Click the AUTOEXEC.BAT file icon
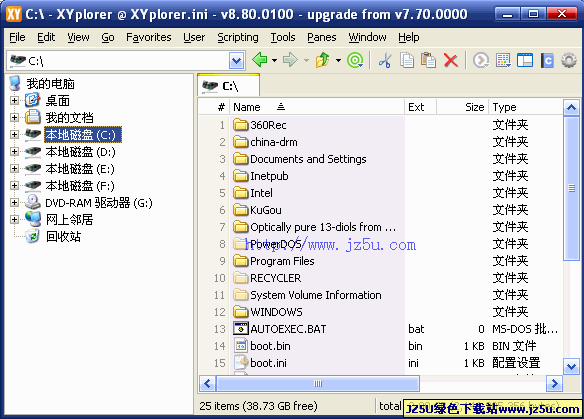 click(x=241, y=328)
